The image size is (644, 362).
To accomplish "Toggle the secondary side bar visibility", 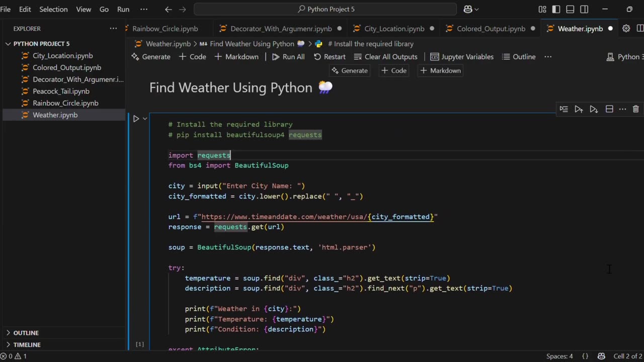I will (584, 9).
